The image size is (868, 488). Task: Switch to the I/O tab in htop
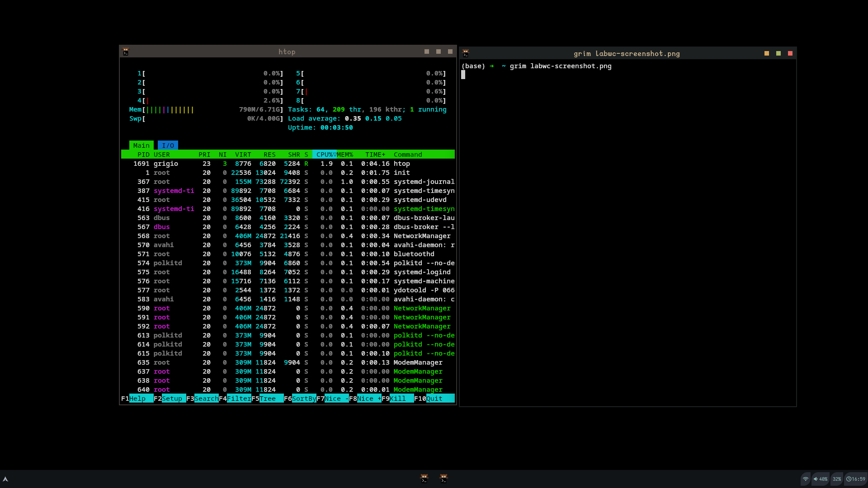coord(168,145)
